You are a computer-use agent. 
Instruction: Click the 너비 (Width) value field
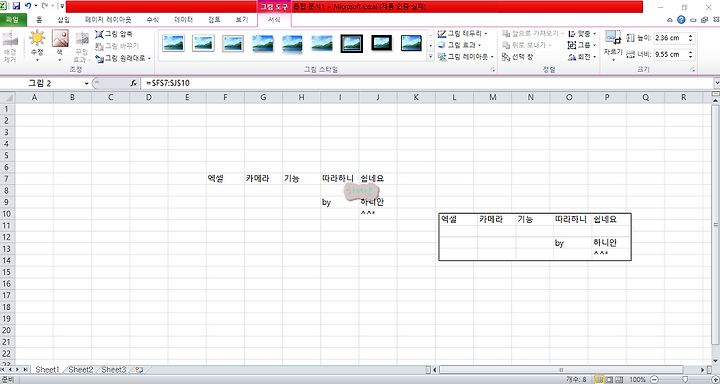click(x=670, y=55)
